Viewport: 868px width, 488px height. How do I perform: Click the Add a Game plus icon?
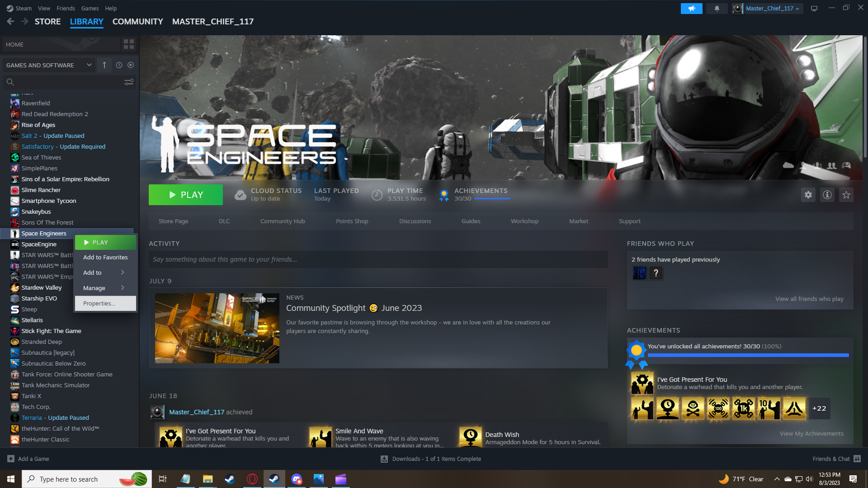pyautogui.click(x=11, y=459)
